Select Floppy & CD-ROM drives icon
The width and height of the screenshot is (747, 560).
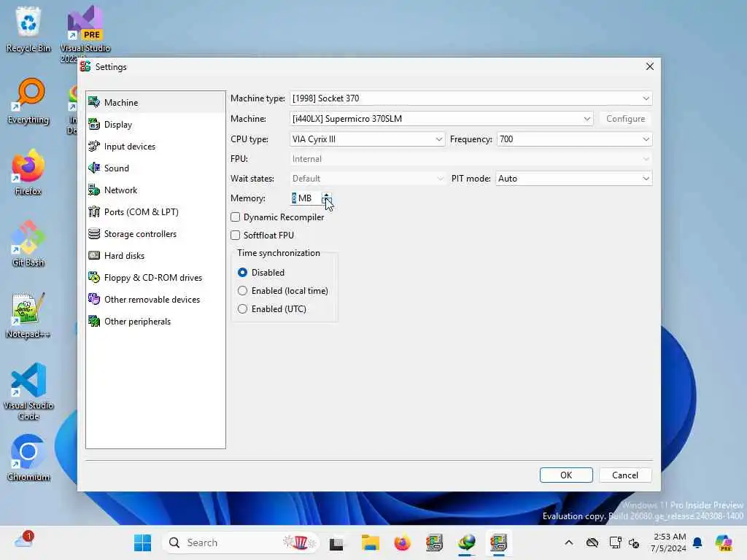(x=94, y=278)
